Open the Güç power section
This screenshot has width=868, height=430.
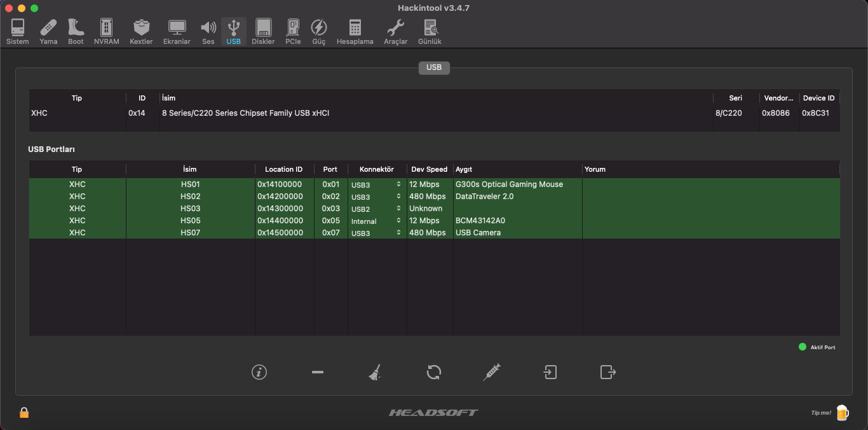pyautogui.click(x=319, y=32)
